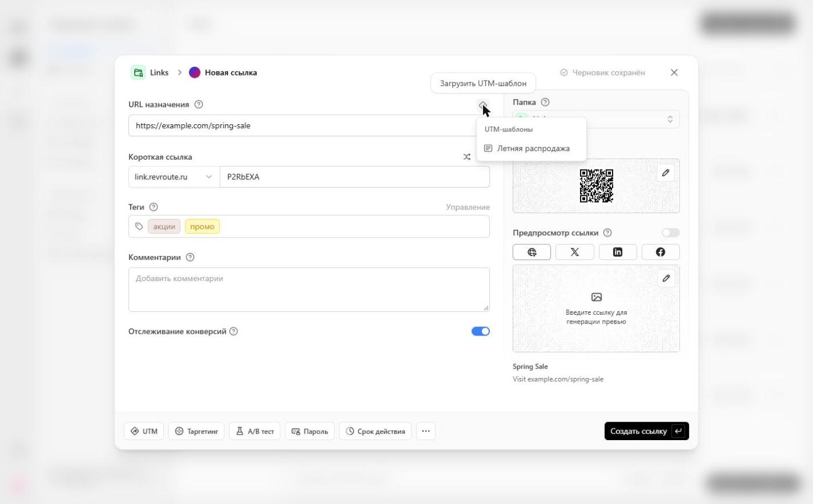Click the Visit example.com/spring-sale description
The image size is (813, 504).
click(x=558, y=379)
